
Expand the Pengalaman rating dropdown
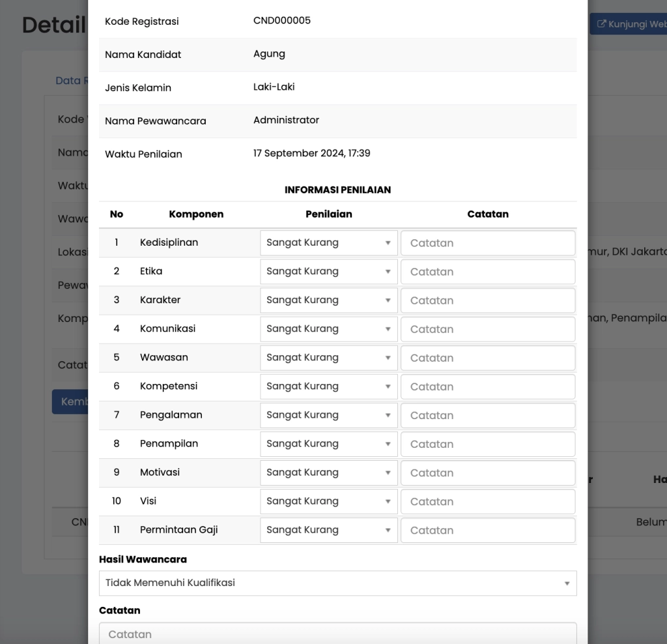point(328,415)
